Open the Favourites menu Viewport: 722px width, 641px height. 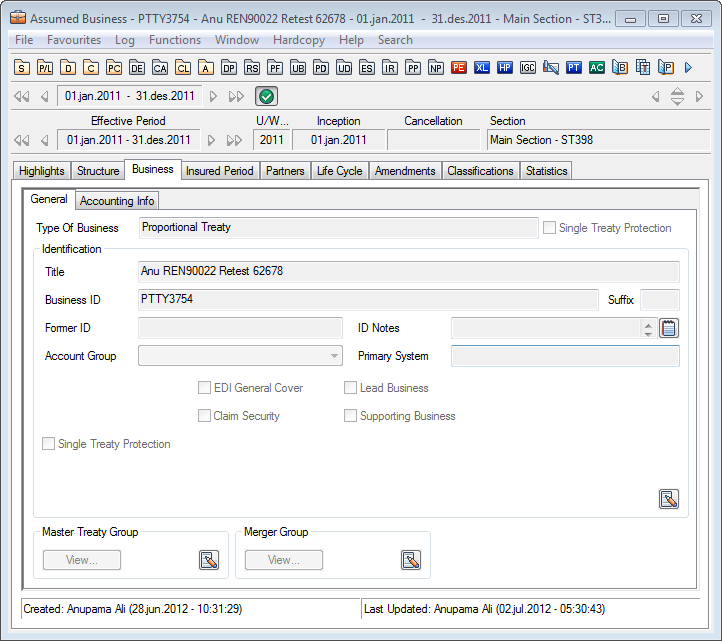[74, 40]
